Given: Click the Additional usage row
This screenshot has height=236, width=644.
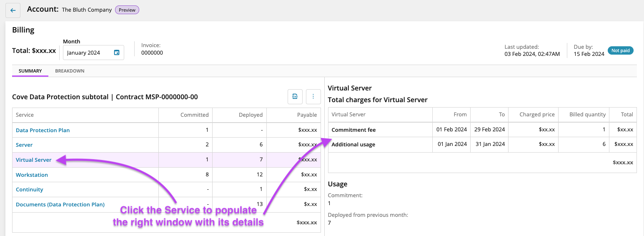Looking at the screenshot, I should click(353, 144).
